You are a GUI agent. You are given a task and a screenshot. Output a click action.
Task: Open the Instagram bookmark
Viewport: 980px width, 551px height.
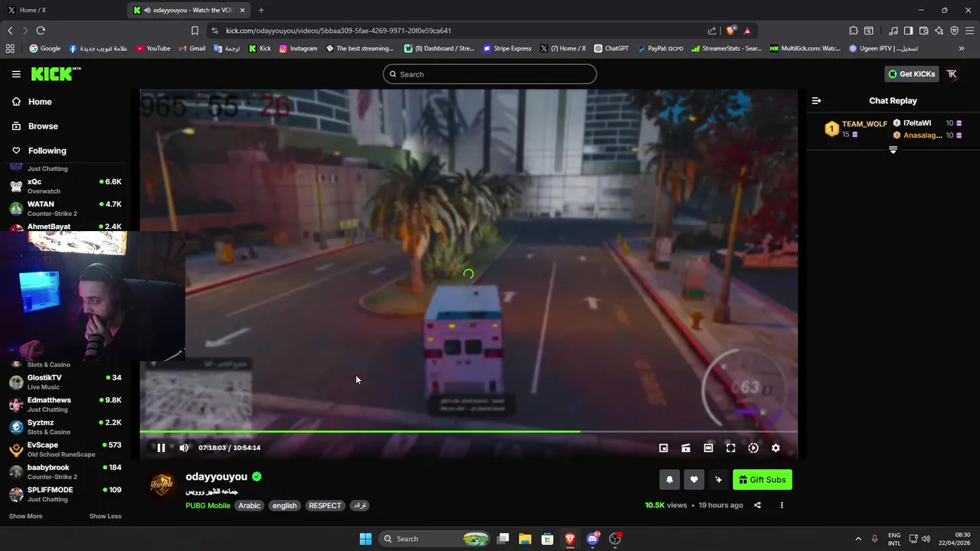pos(298,48)
